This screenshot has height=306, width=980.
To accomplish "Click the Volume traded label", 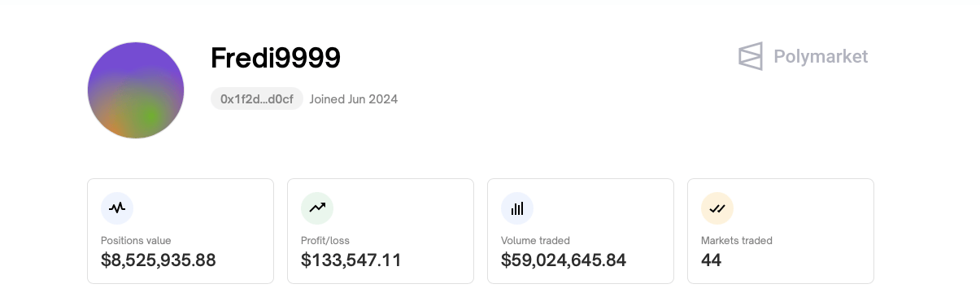I will point(535,241).
